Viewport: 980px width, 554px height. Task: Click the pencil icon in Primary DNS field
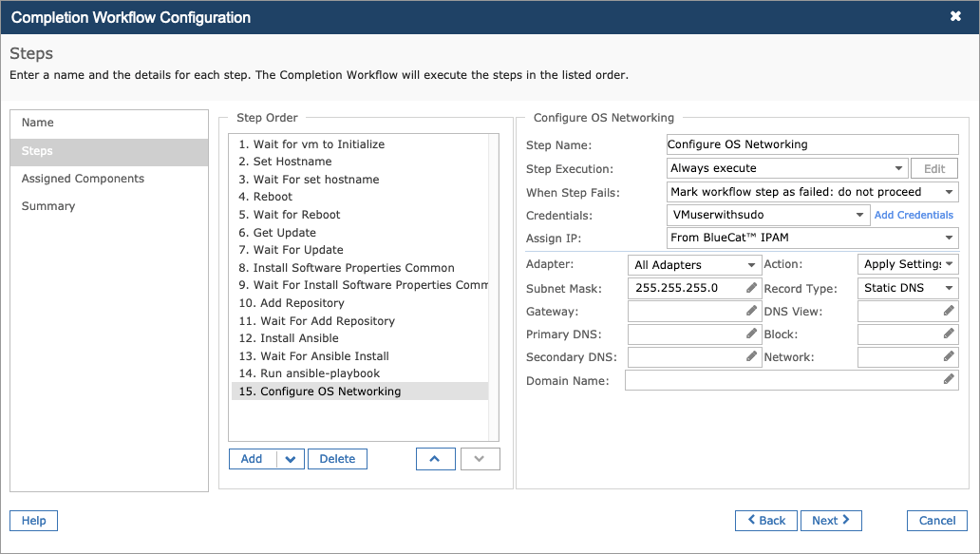pos(751,334)
